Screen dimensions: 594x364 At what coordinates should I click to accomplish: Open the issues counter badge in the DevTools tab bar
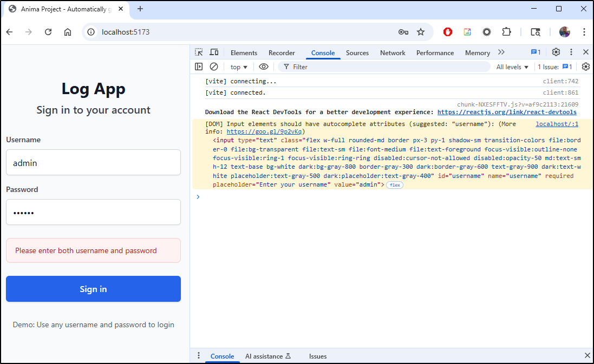tap(536, 52)
